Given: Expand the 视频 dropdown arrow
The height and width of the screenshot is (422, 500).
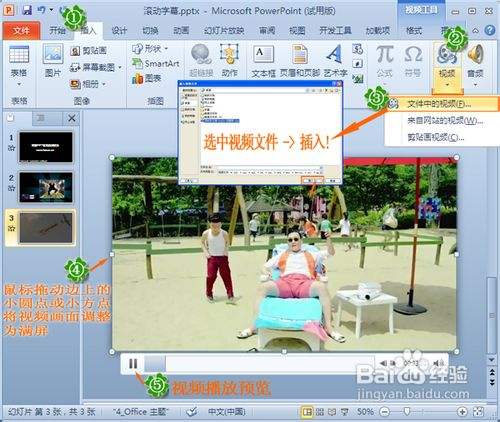Looking at the screenshot, I should 447,85.
